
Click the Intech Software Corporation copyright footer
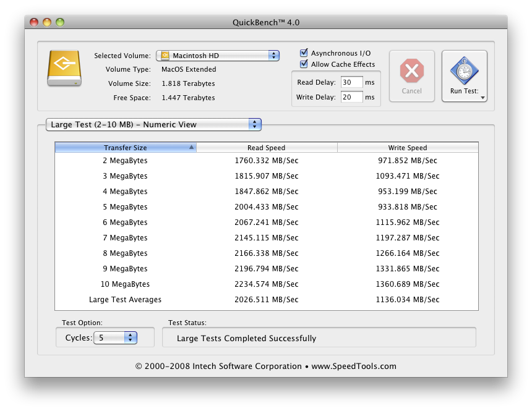(x=265, y=367)
